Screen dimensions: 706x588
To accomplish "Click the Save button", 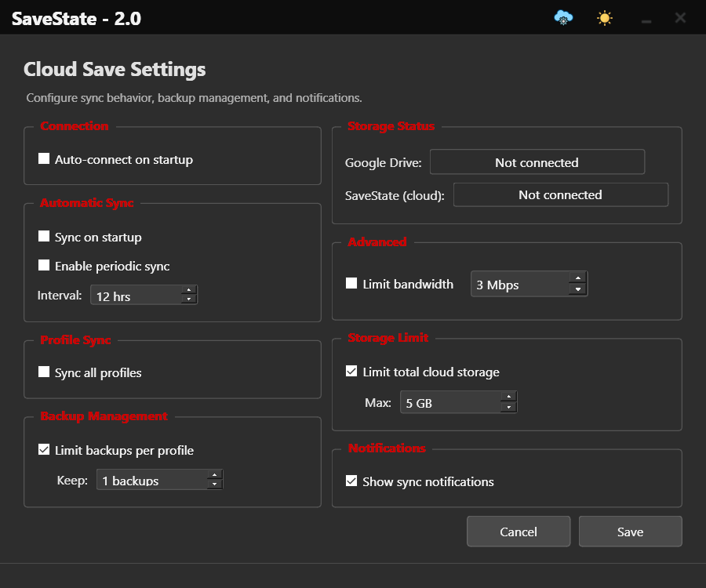I will 631,532.
